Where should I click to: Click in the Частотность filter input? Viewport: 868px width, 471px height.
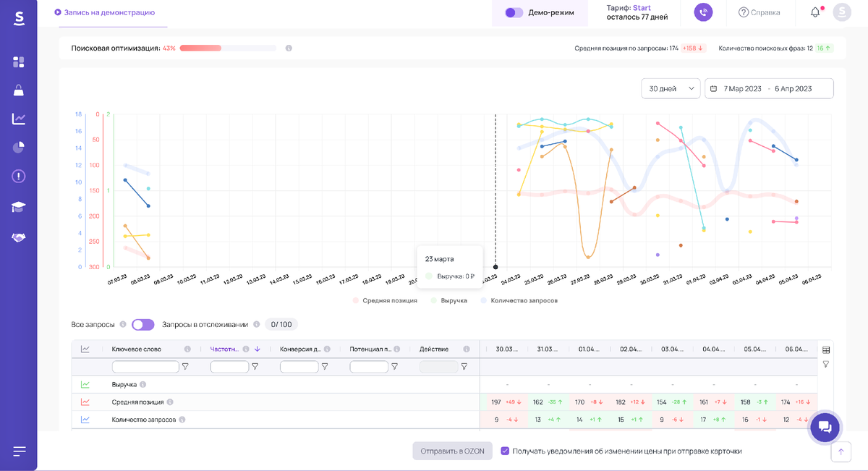tap(229, 367)
